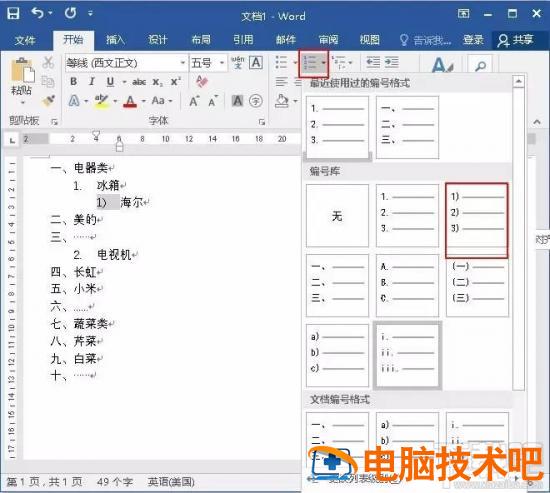This screenshot has width=550, height=493.
Task: Click the 粘贴 paste button
Action: tap(22, 76)
